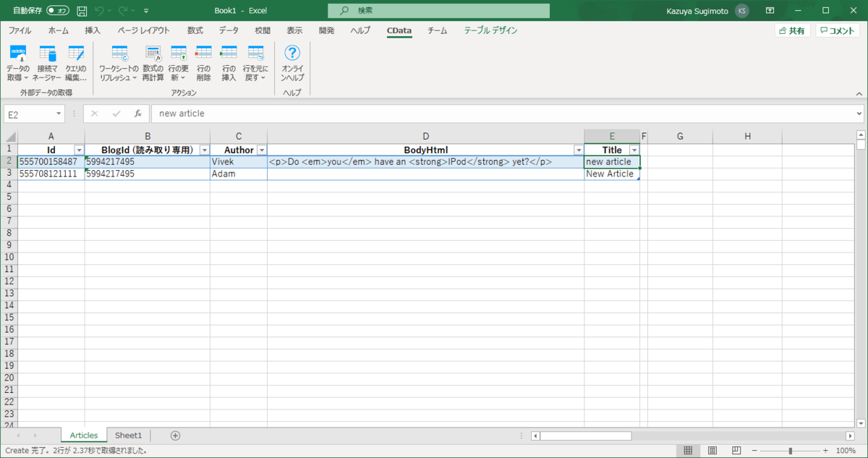This screenshot has height=458, width=868.
Task: Click the Recalculate Formulas icon
Action: click(153, 54)
